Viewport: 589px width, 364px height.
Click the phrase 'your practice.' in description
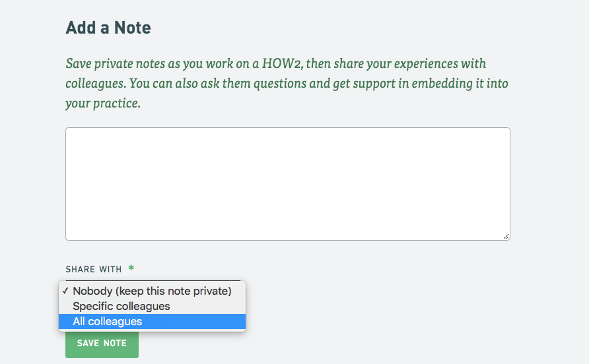(103, 104)
